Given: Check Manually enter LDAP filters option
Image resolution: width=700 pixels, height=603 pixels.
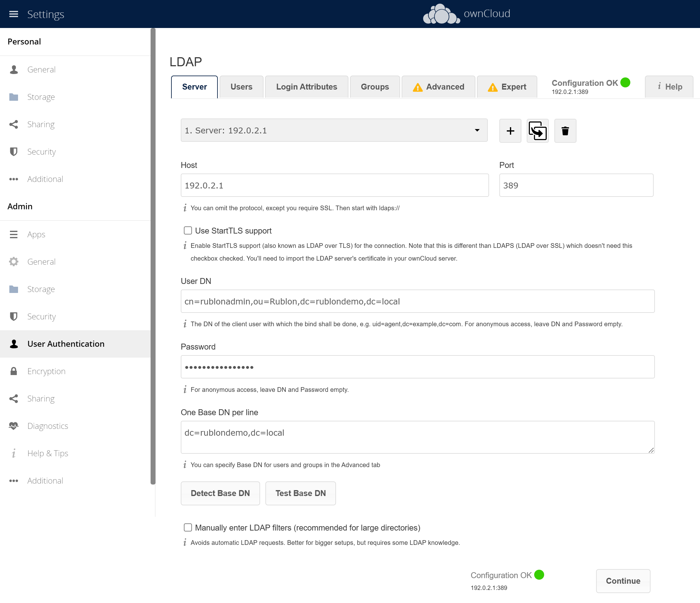Looking at the screenshot, I should click(x=188, y=527).
